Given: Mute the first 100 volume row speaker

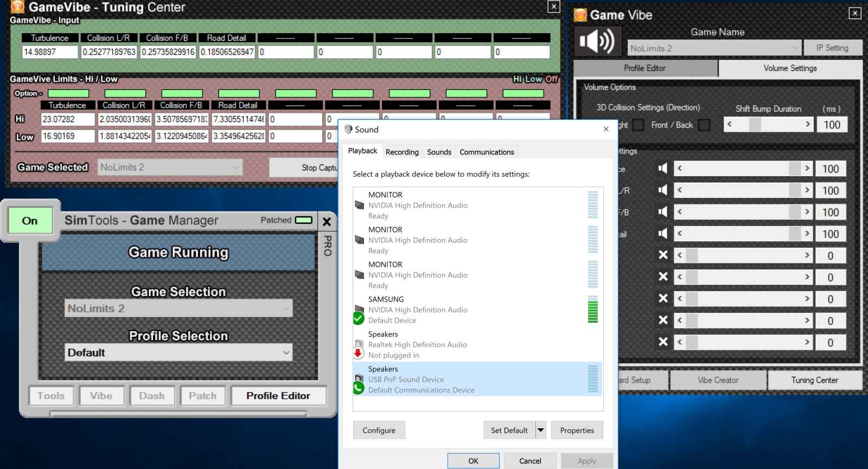Looking at the screenshot, I should click(663, 169).
